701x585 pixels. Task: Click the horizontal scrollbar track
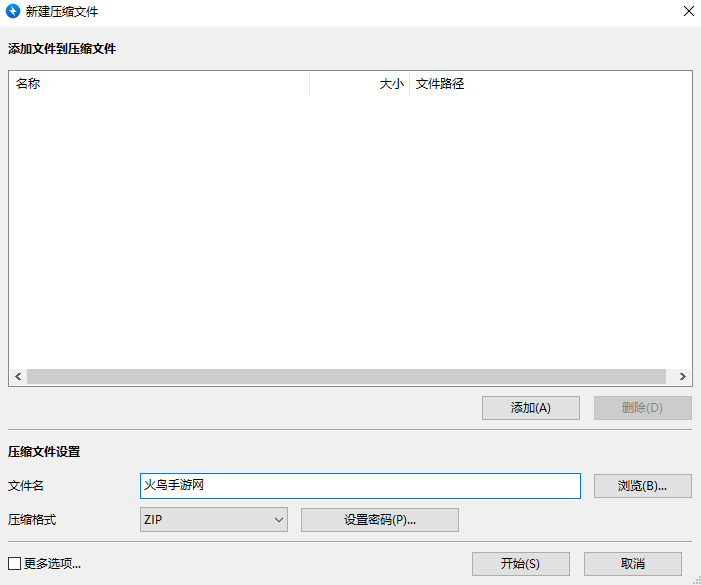tap(346, 376)
